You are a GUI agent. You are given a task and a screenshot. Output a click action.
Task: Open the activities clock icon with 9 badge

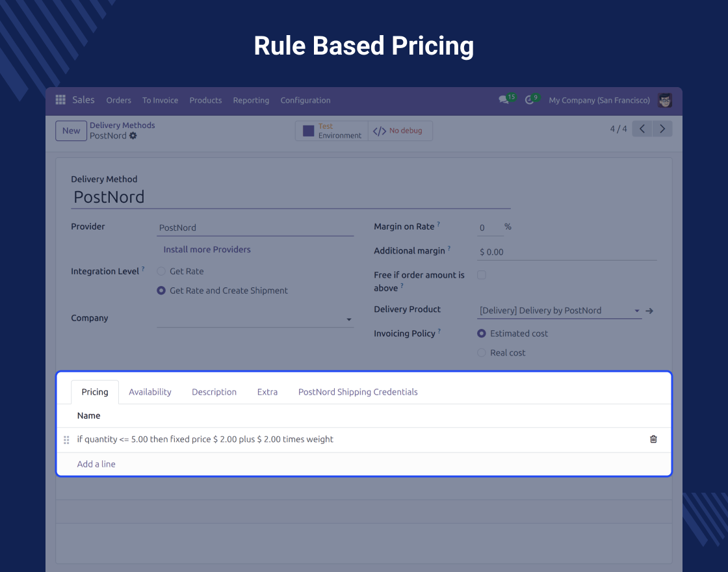tap(529, 100)
